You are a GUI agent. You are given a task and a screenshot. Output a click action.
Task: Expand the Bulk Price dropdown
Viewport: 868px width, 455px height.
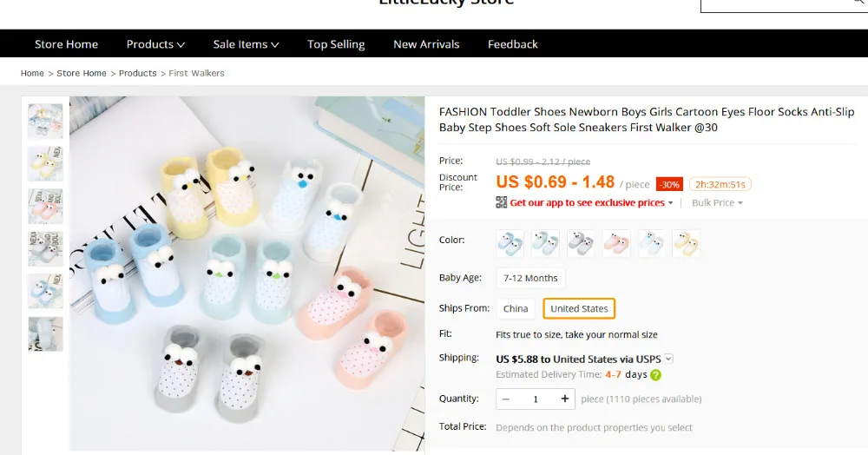(717, 202)
